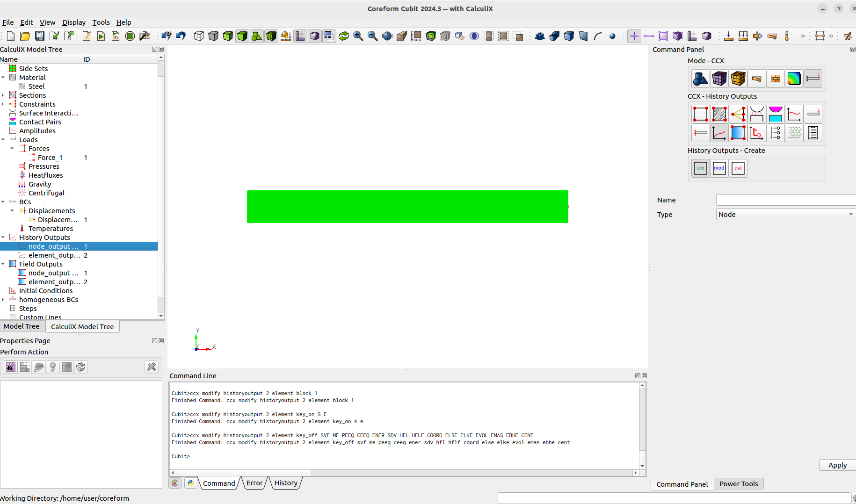Select the Blocks mode orange cube icon

point(738,79)
